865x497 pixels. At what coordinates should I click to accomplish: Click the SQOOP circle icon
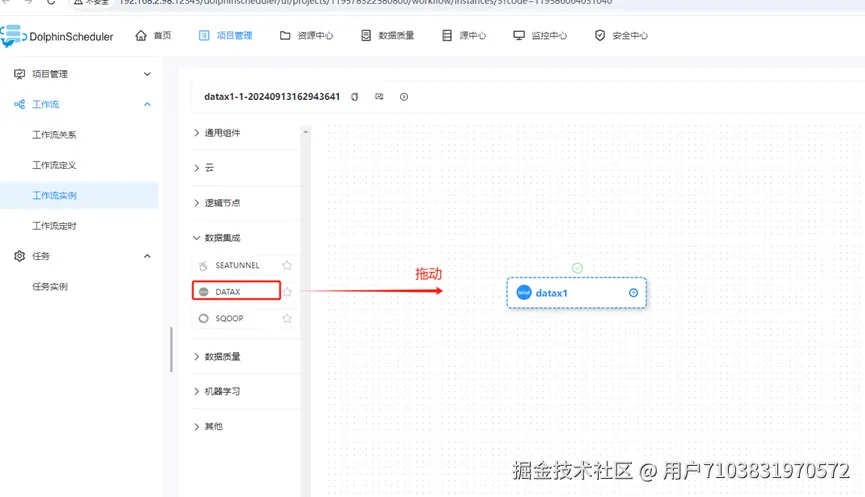click(x=204, y=318)
